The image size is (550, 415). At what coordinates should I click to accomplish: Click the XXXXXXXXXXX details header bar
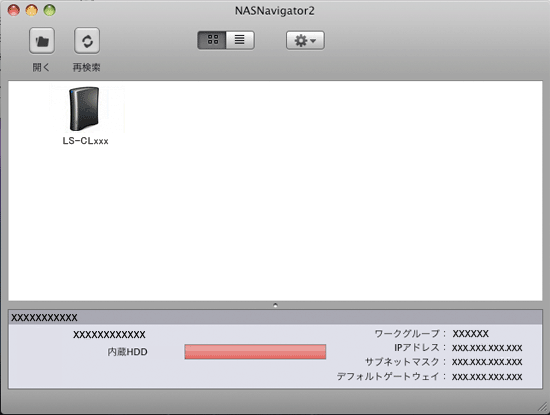pos(275,317)
